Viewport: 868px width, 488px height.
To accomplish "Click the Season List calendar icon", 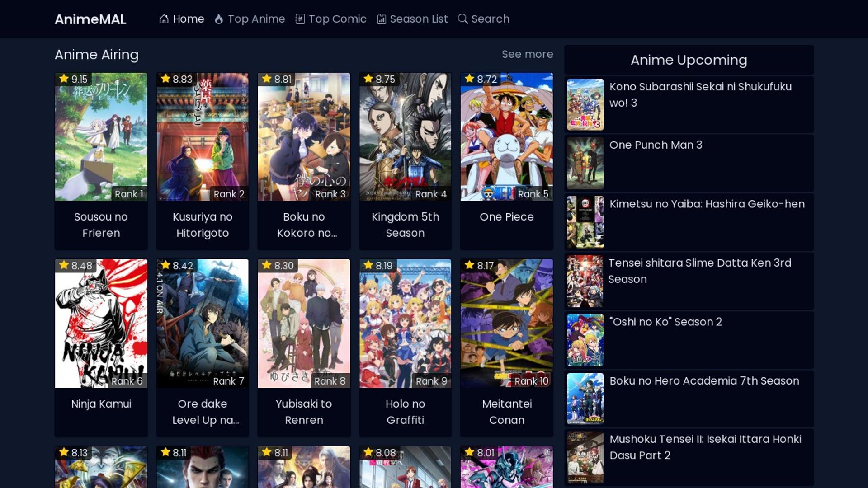I will tap(382, 19).
